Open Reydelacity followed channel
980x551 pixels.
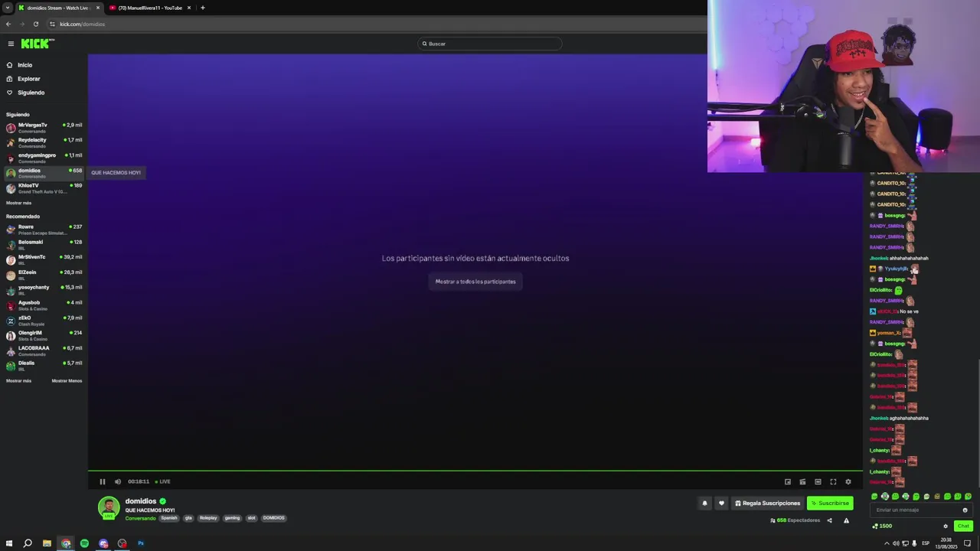tap(44, 143)
